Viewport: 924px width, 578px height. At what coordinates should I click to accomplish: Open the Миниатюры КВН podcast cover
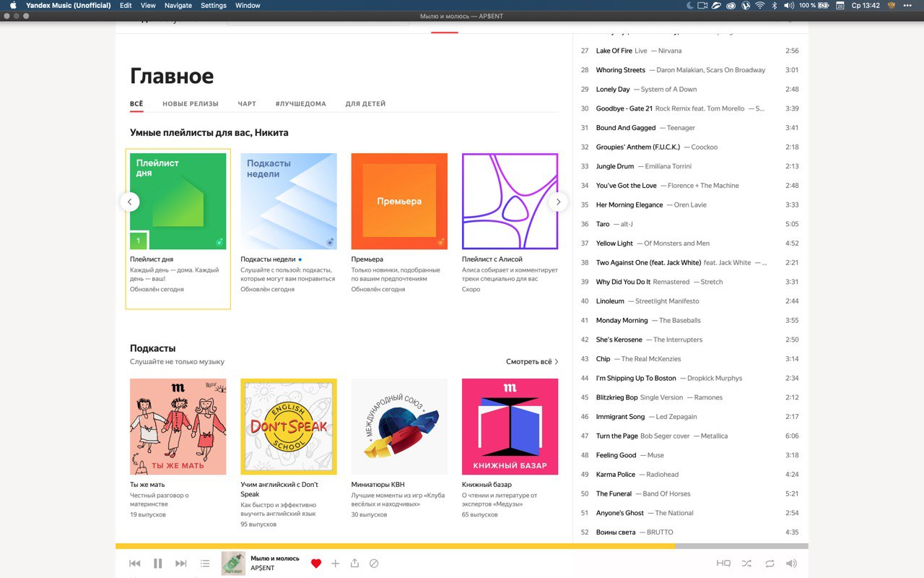(399, 426)
